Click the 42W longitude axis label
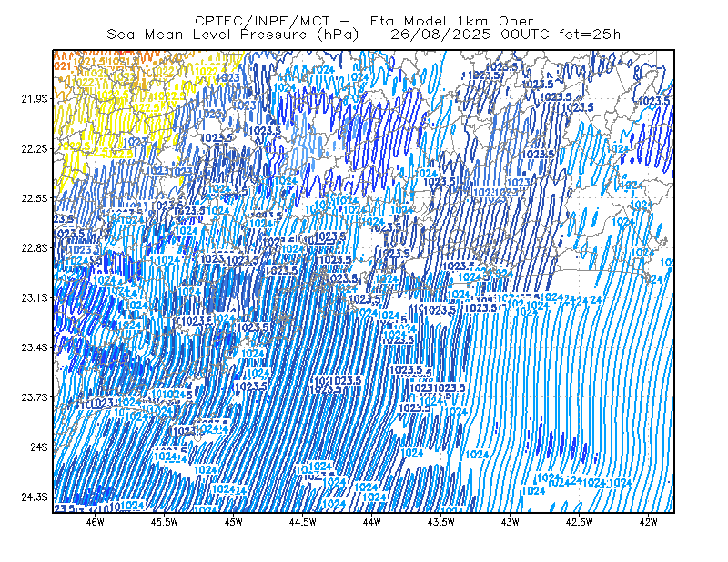The width and height of the screenshot is (728, 562). [648, 522]
